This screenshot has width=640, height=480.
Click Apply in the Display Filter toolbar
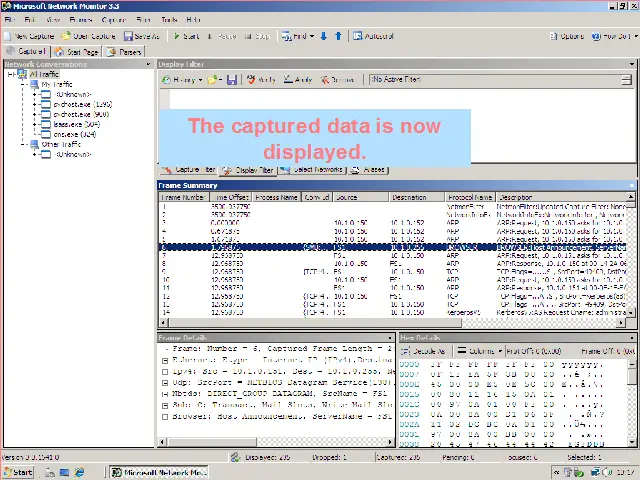coord(298,80)
